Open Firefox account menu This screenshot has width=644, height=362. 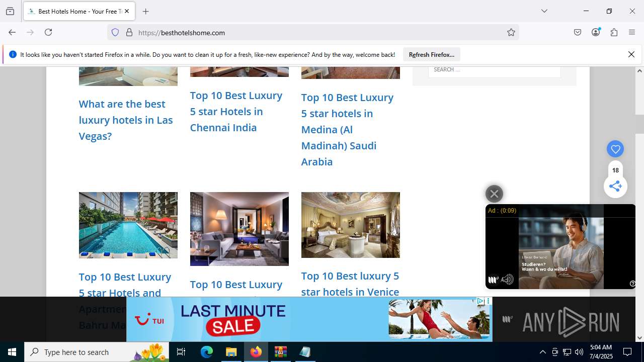[x=596, y=32]
